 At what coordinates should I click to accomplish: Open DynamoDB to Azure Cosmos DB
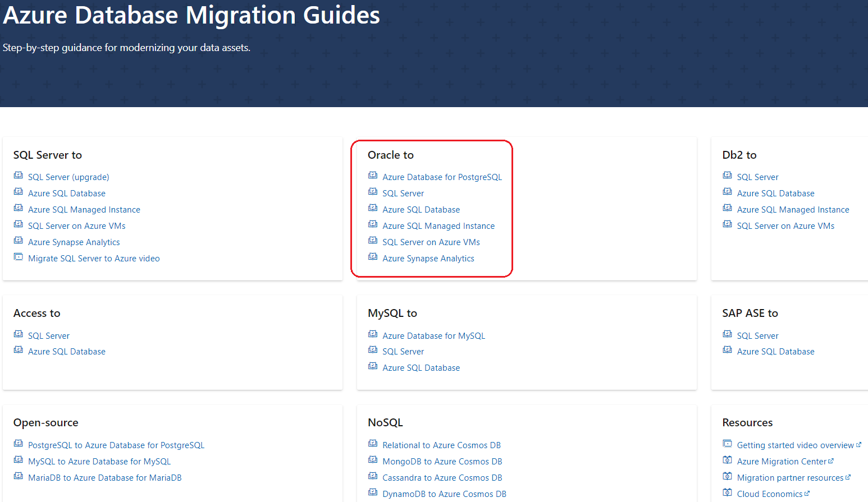(x=445, y=494)
